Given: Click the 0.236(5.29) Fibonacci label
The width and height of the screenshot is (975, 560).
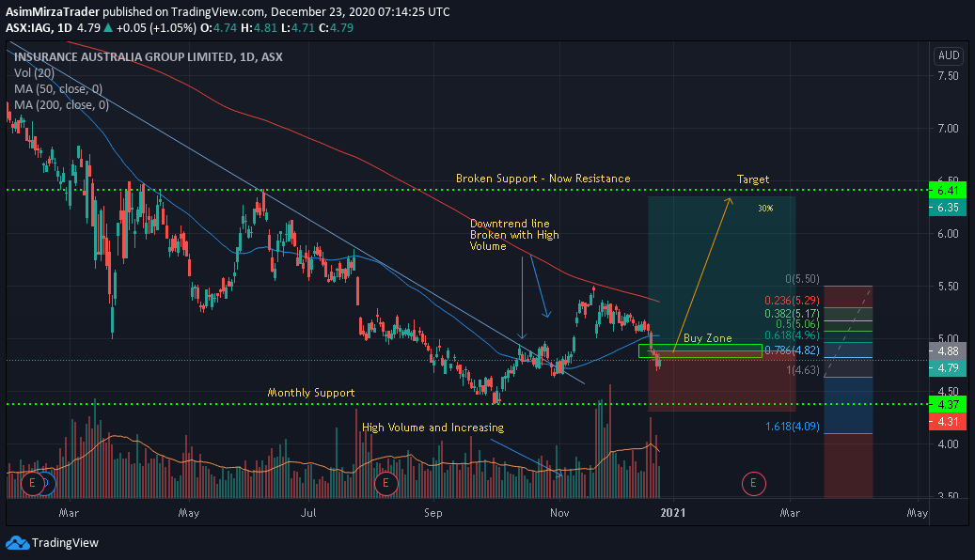Looking at the screenshot, I should coord(793,301).
